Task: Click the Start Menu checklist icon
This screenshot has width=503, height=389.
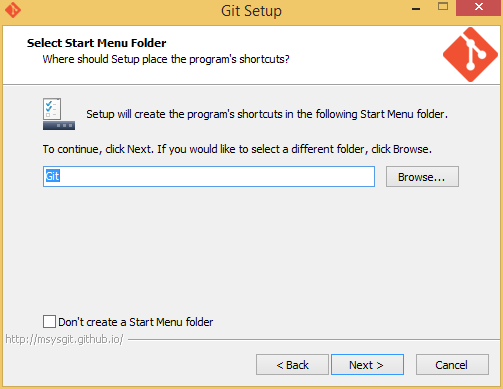Action: pyautogui.click(x=59, y=114)
